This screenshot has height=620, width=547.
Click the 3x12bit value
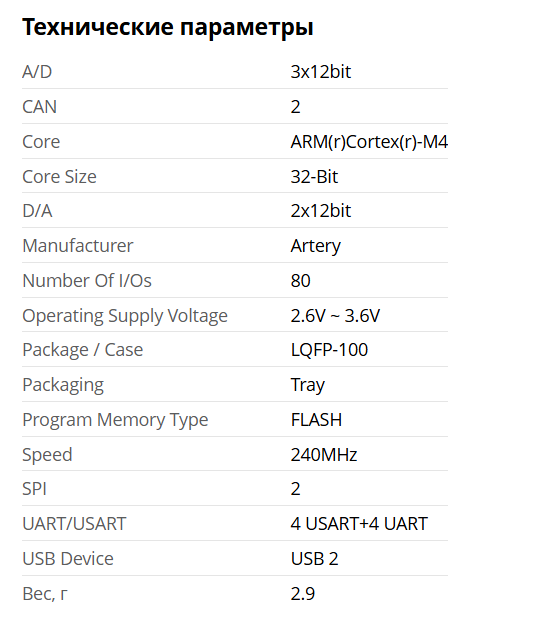tap(321, 72)
